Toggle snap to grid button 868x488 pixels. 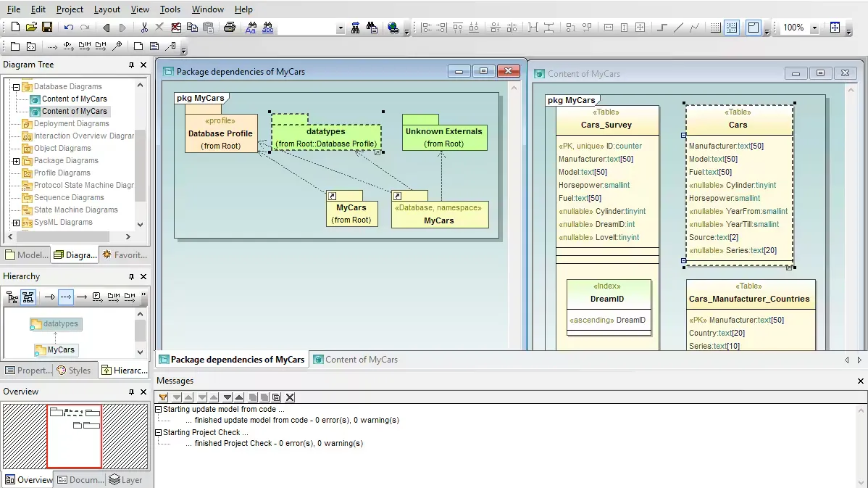(x=732, y=27)
